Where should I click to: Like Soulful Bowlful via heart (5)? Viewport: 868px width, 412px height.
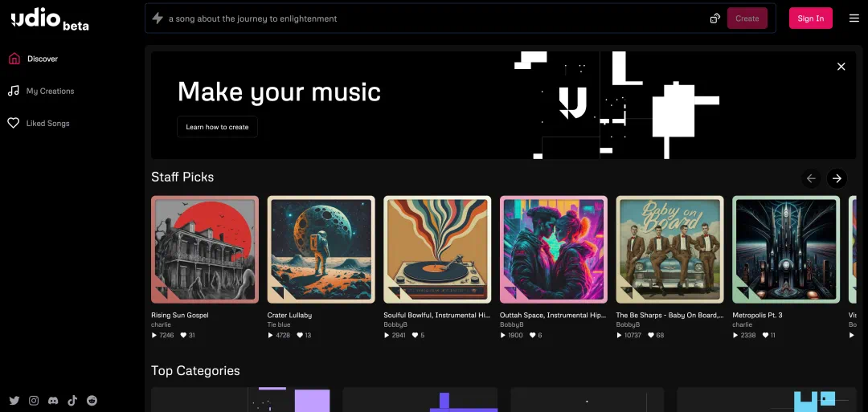(x=416, y=335)
